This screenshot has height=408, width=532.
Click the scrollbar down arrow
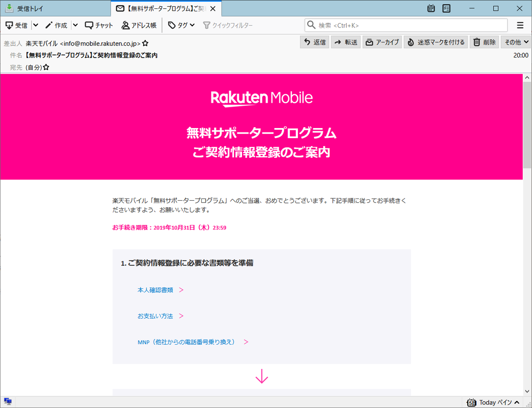pos(527,392)
